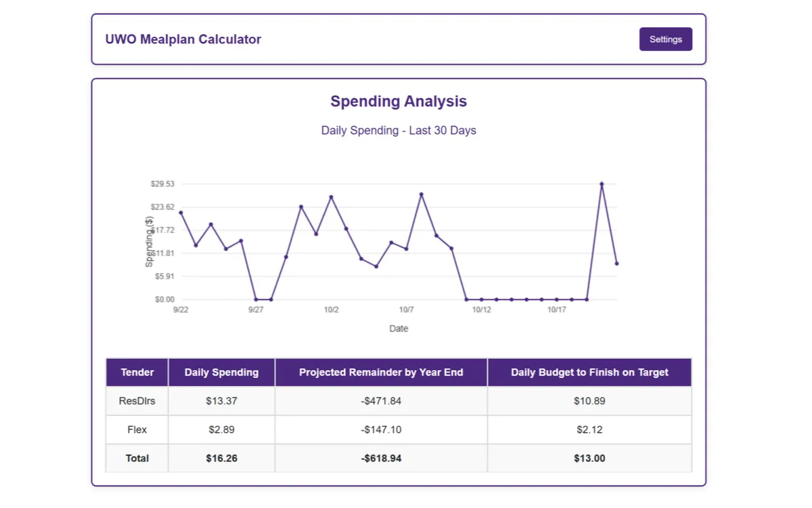812x508 pixels.
Task: Click the -$147.10 projected remainder cell
Action: tap(381, 429)
